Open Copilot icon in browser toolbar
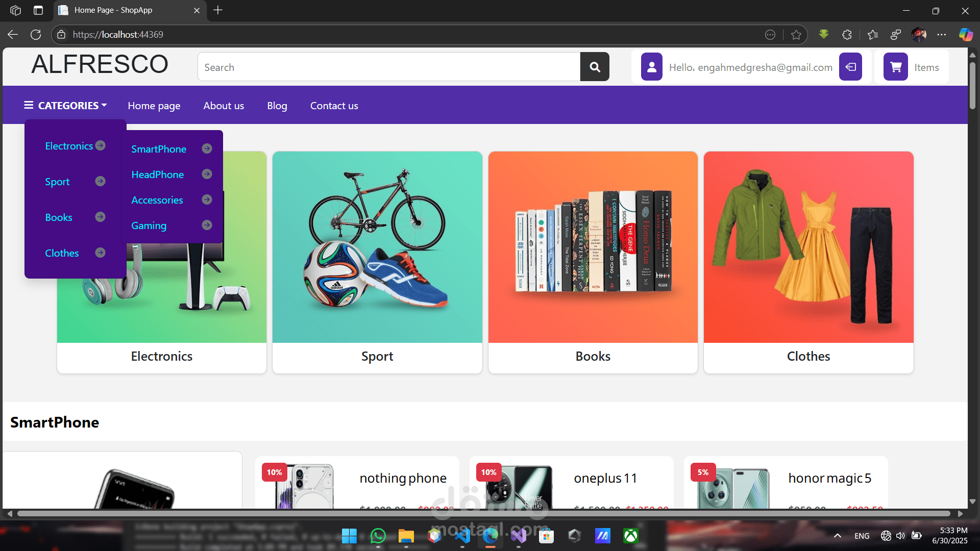The width and height of the screenshot is (980, 551). point(966,35)
